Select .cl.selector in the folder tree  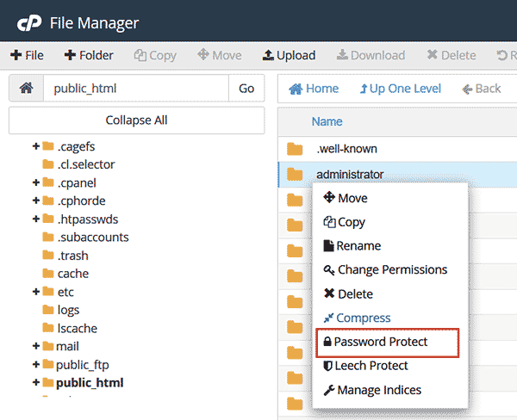(86, 164)
